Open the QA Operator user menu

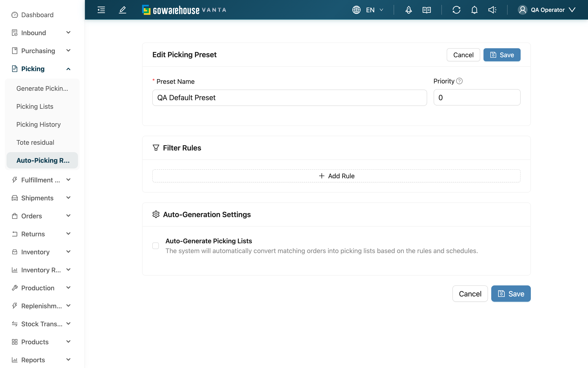point(547,10)
